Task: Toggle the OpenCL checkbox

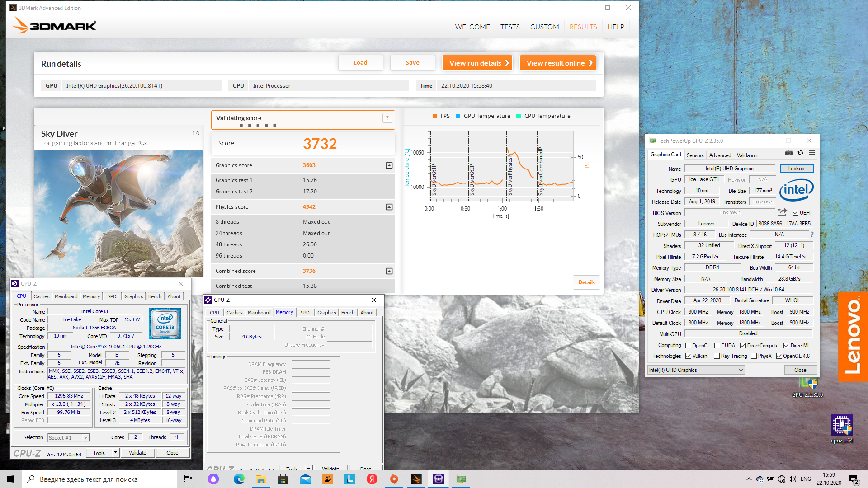Action: point(688,346)
